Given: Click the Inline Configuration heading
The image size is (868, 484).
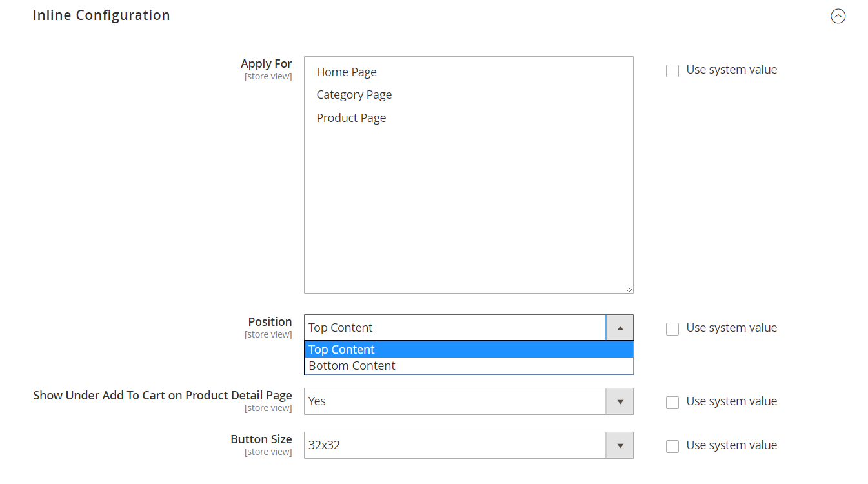Looking at the screenshot, I should coord(101,15).
